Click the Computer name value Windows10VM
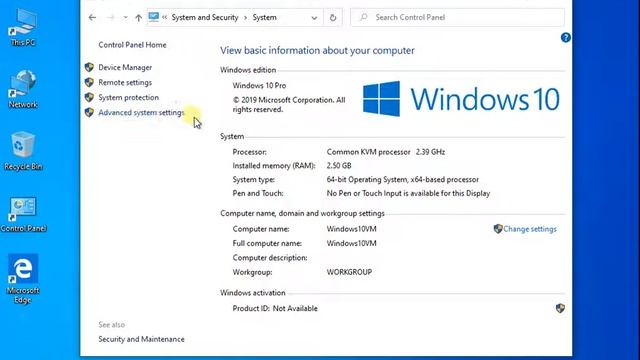 [x=351, y=229]
